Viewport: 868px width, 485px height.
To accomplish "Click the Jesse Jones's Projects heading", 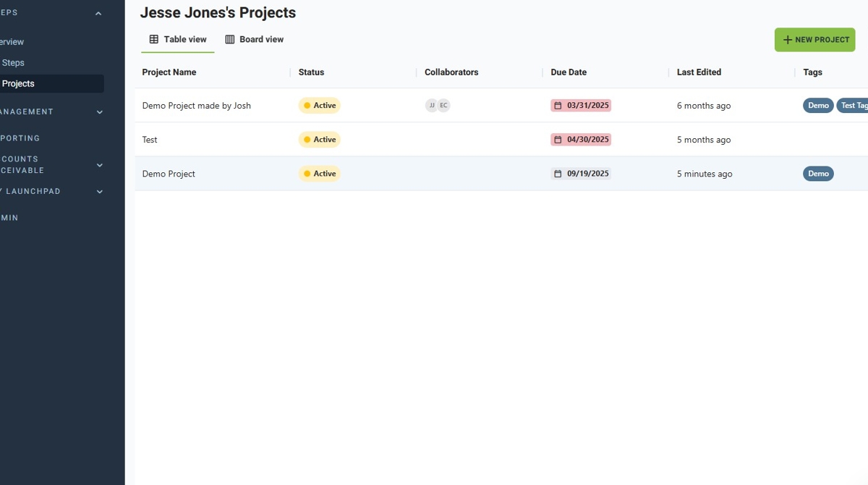I will point(218,12).
